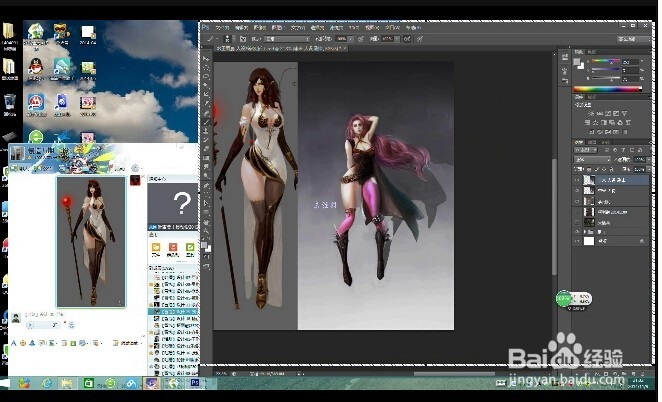Pick a color from the spectrum ramp
662x402 pixels.
[608, 89]
